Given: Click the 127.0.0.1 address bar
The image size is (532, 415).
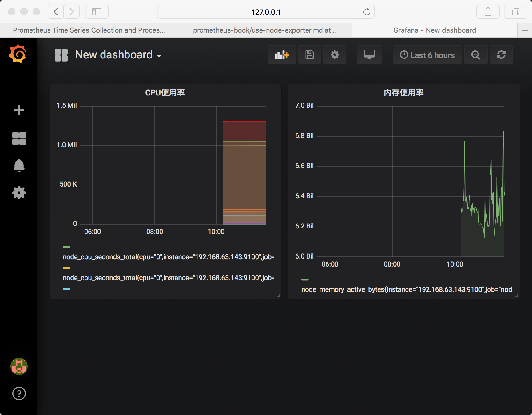Looking at the screenshot, I should point(266,12).
